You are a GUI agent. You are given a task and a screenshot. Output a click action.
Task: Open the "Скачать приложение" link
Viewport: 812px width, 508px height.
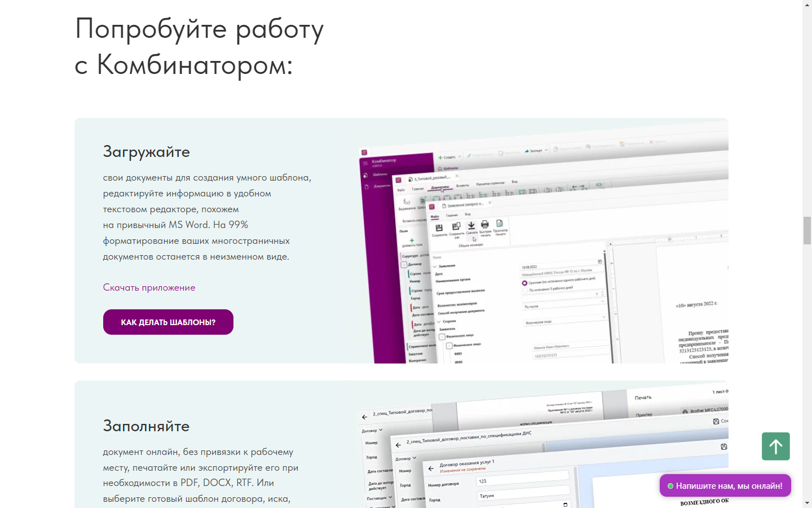(x=149, y=287)
